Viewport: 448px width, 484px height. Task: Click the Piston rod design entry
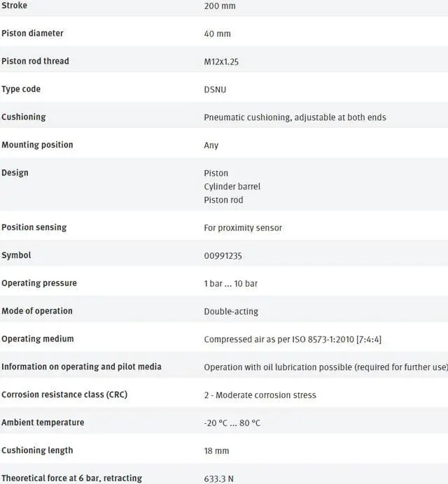[224, 200]
